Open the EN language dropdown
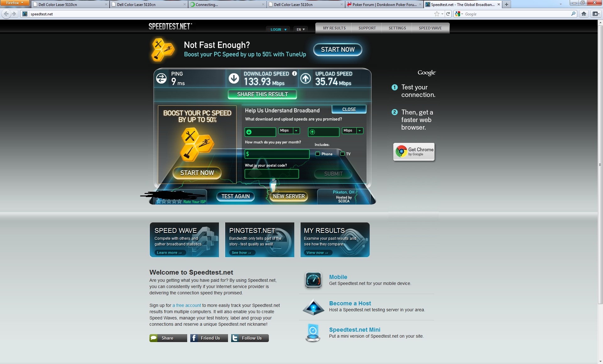The image size is (603, 364). tap(301, 29)
